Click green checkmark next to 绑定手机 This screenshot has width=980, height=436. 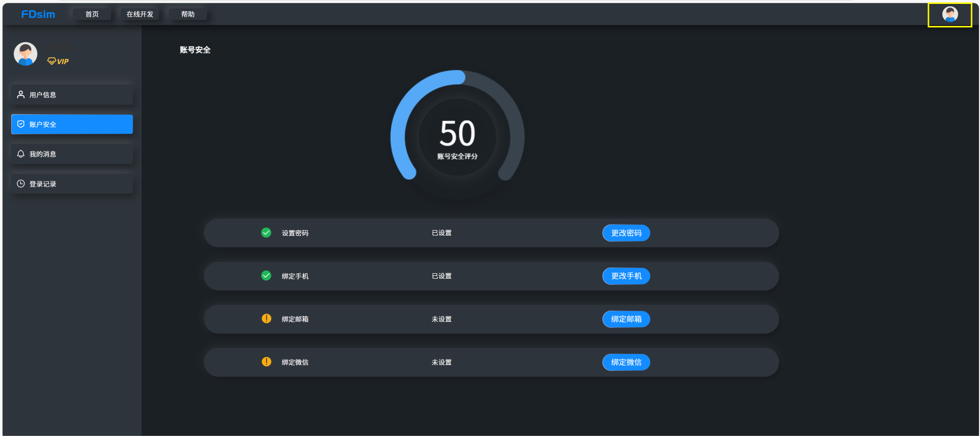click(266, 276)
